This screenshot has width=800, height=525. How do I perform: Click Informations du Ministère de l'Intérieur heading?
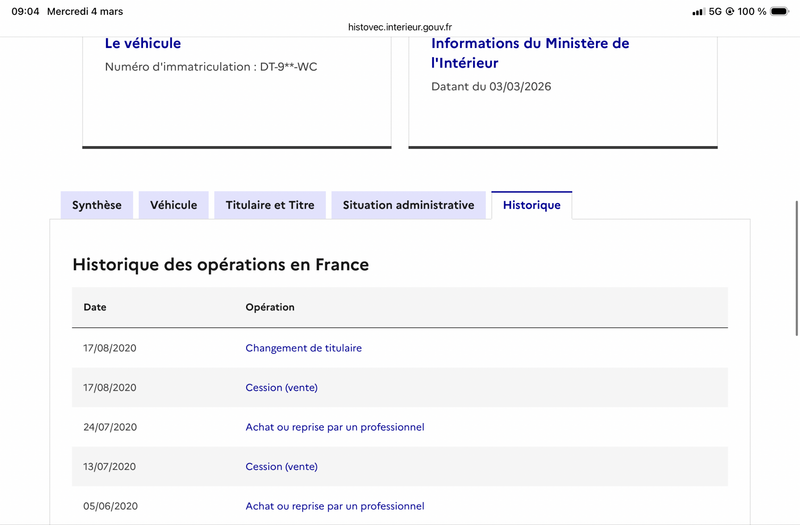click(530, 53)
